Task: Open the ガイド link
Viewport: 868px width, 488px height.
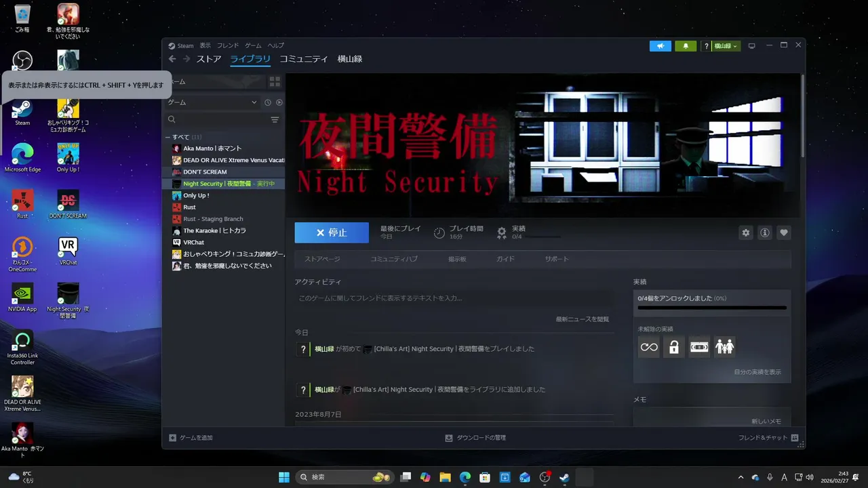Action: coord(505,259)
